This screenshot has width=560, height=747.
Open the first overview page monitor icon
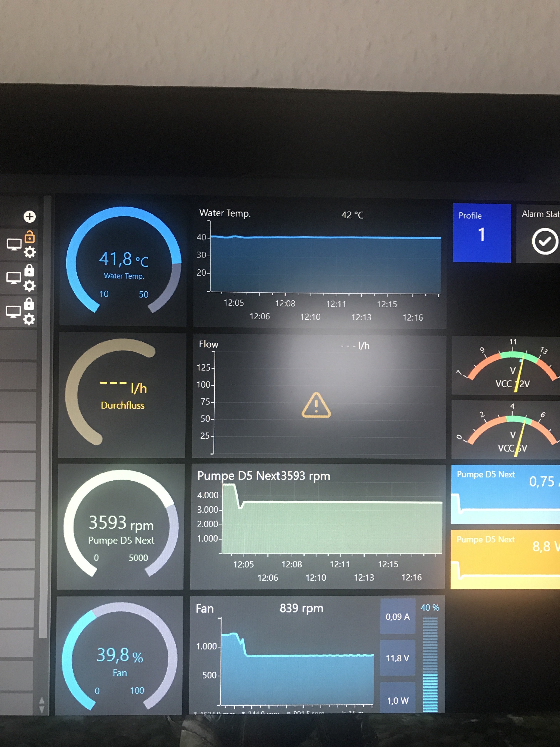point(14,244)
